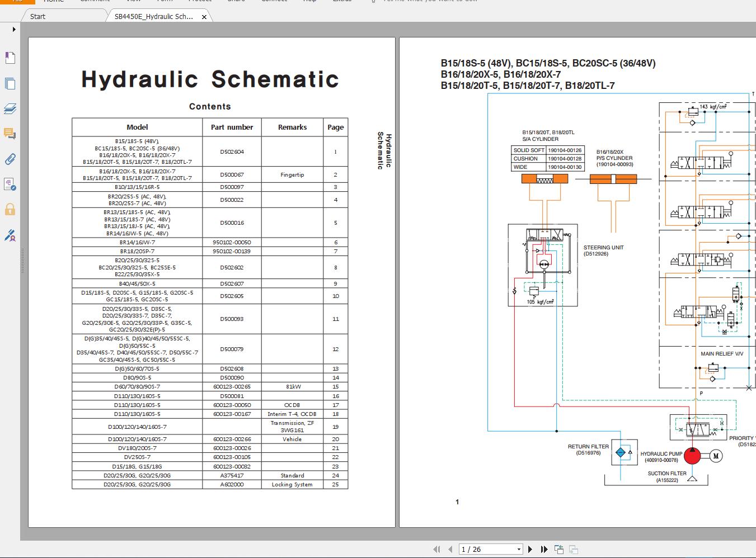756x558 pixels.
Task: Jump to the last page
Action: pos(544,550)
